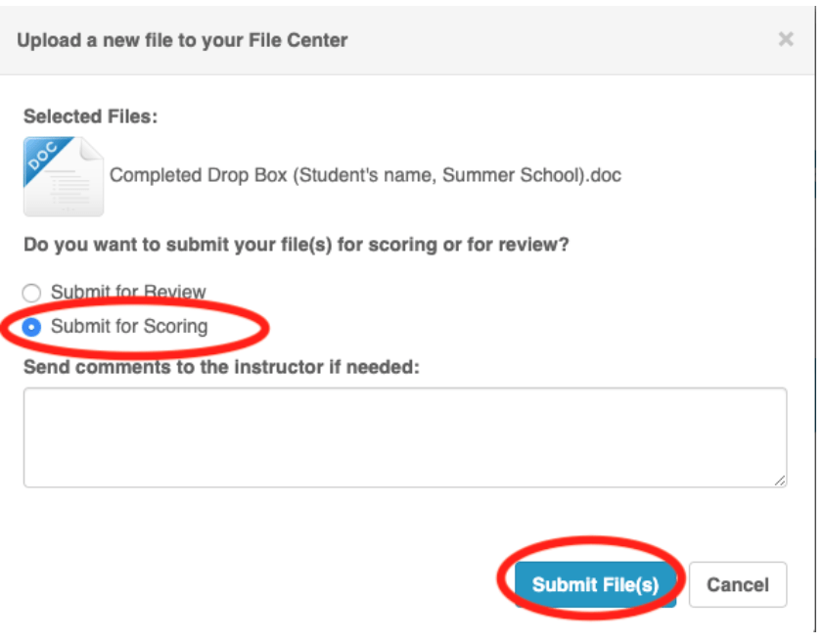This screenshot has height=644, width=824.
Task: Grab the comments box resize handle
Action: point(780,480)
